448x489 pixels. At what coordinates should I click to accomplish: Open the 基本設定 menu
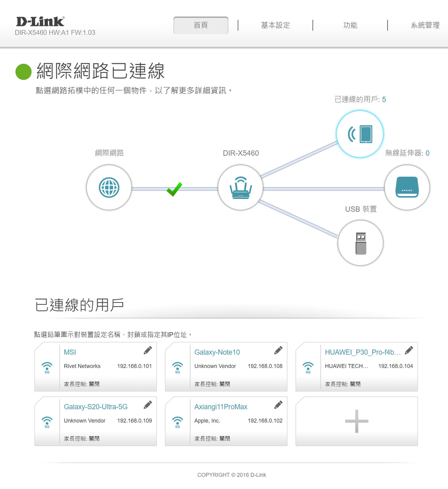tap(275, 25)
